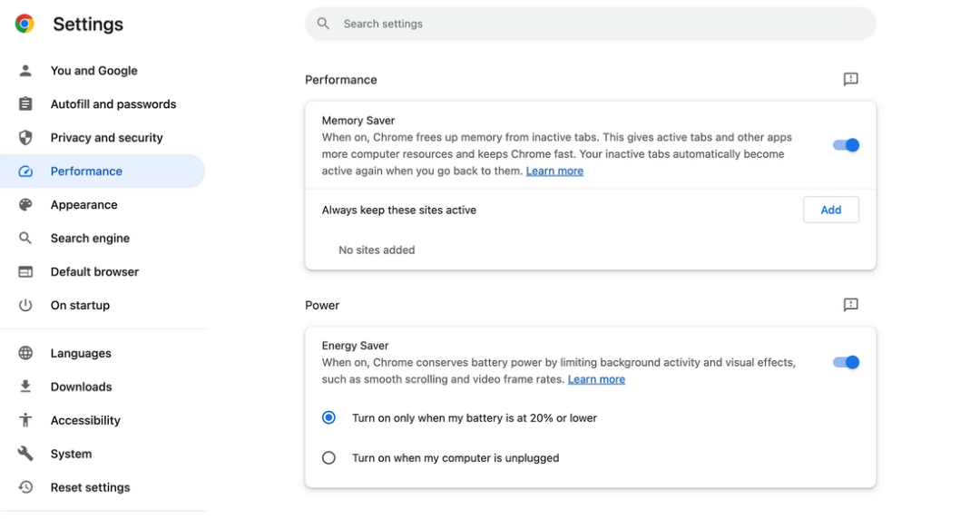Click the Downloads arrow icon
The width and height of the screenshot is (980, 519).
[x=25, y=387]
